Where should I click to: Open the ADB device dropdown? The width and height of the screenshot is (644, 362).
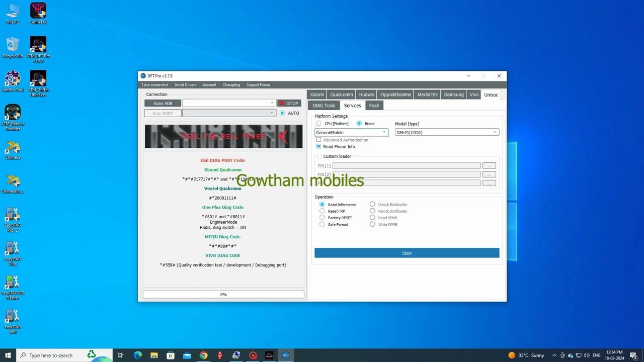[229, 103]
